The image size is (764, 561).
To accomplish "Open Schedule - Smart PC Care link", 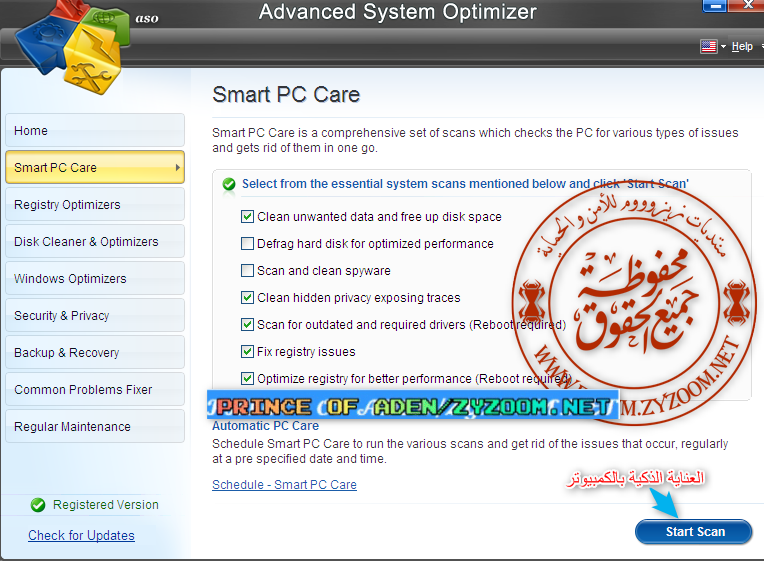I will 284,484.
